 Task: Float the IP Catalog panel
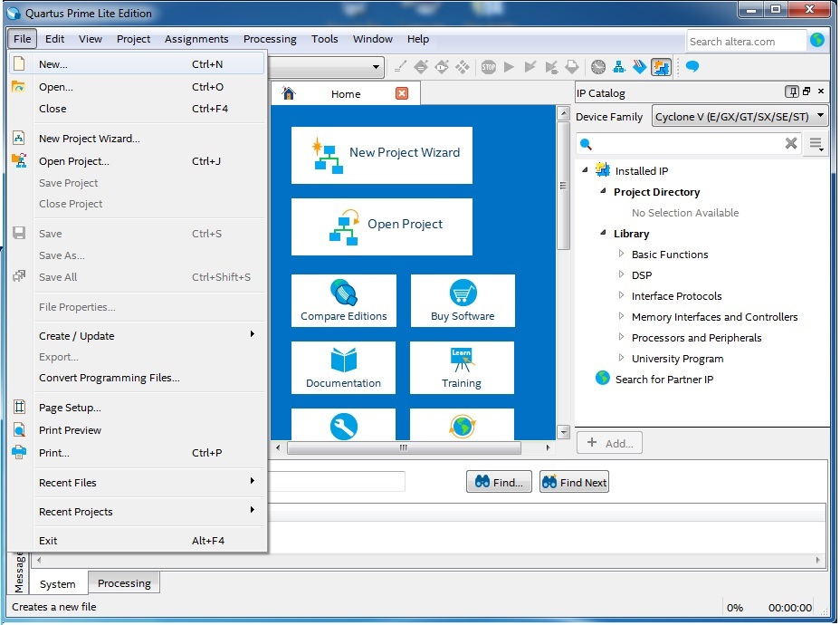coord(807,91)
